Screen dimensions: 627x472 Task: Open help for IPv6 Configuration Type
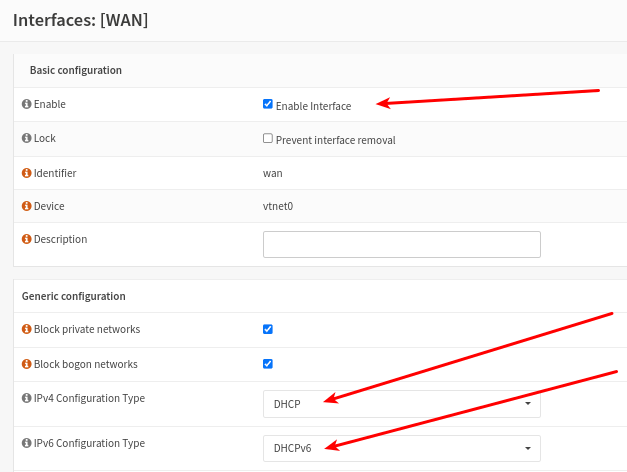point(27,443)
